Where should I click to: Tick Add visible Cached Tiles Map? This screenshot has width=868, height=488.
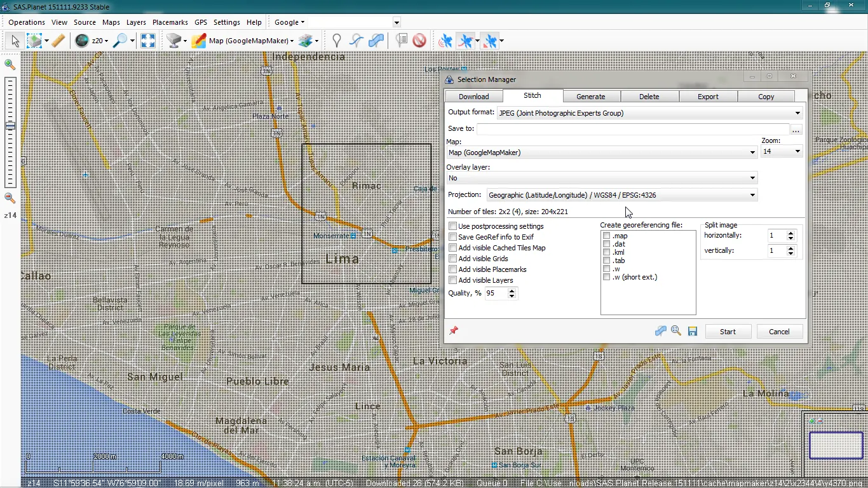pyautogui.click(x=453, y=248)
